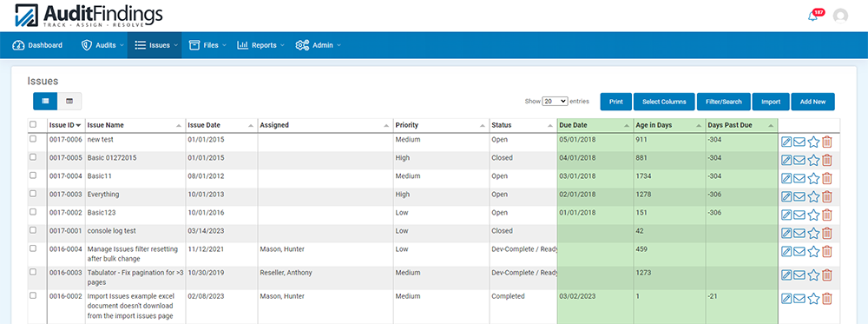Click the 'console log test' issue name
This screenshot has width=868, height=324.
[x=111, y=230]
